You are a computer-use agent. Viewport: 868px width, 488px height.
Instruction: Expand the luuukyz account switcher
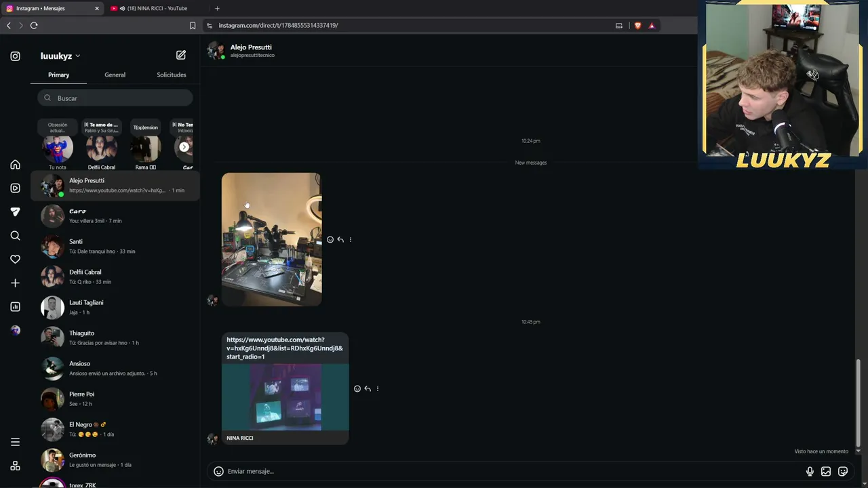[x=60, y=56]
